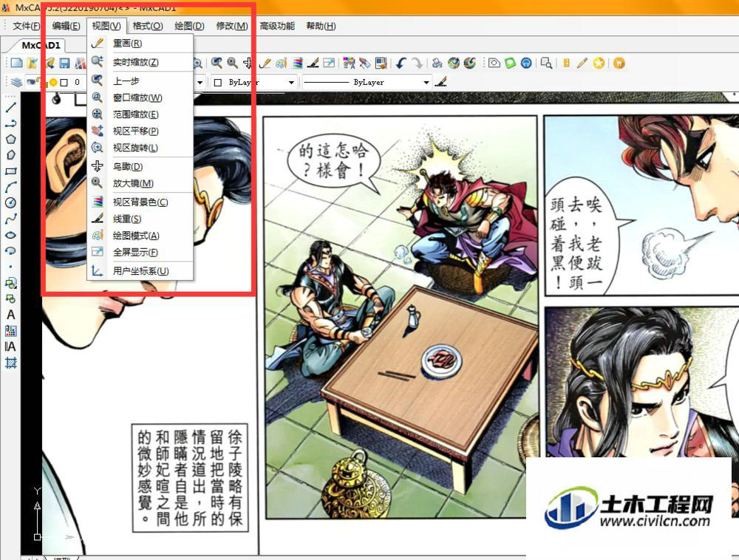Choose 实时缩放(Z) menu entry

click(140, 62)
